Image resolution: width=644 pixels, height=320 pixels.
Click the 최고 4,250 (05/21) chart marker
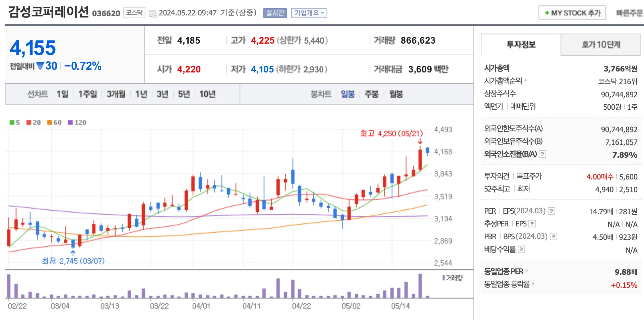(x=391, y=134)
